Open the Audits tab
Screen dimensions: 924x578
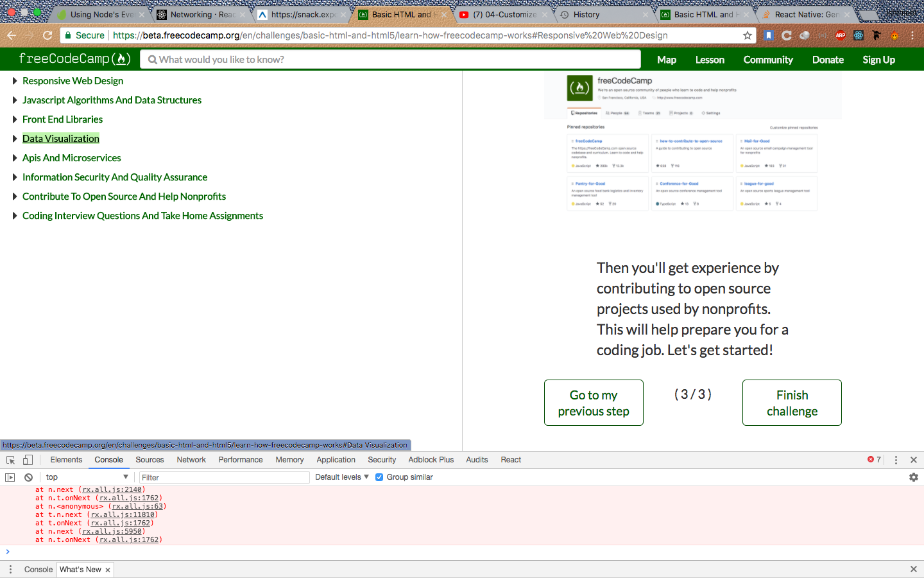tap(477, 460)
